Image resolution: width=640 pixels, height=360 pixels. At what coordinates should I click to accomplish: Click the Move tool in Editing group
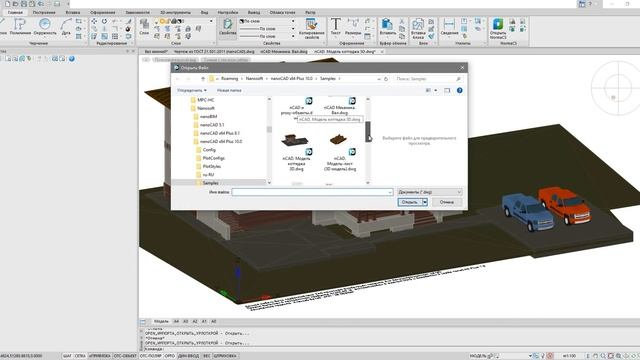click(94, 21)
